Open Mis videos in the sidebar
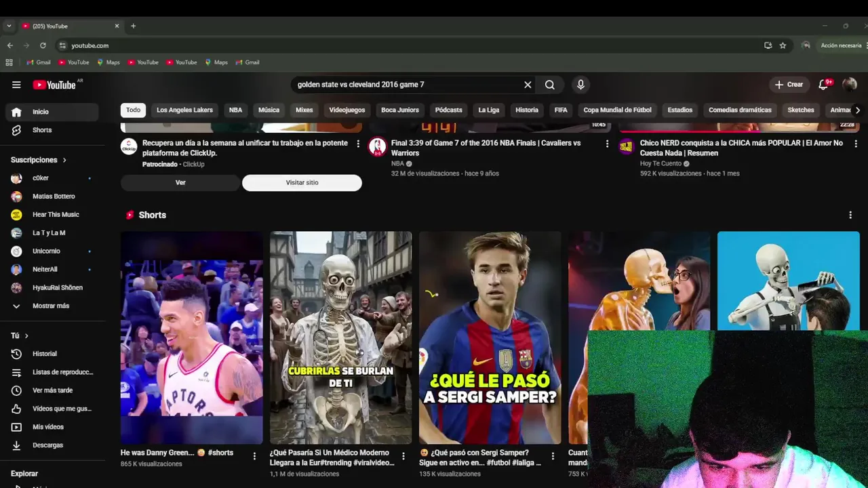The image size is (868, 488). pos(52,427)
